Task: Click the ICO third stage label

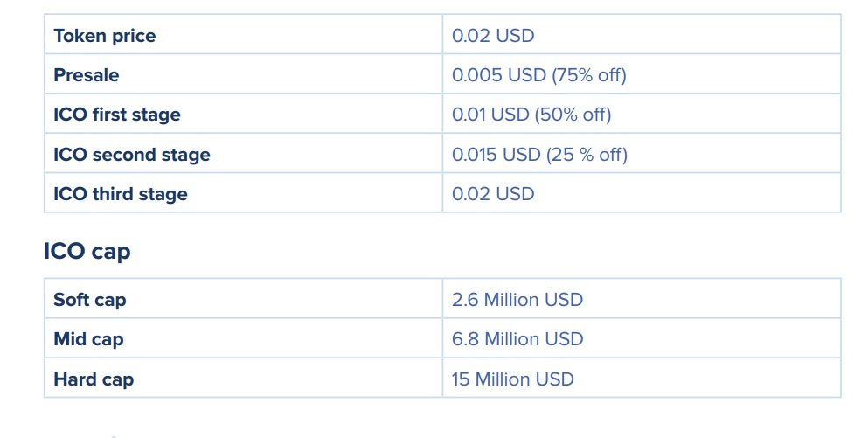Action: [120, 194]
